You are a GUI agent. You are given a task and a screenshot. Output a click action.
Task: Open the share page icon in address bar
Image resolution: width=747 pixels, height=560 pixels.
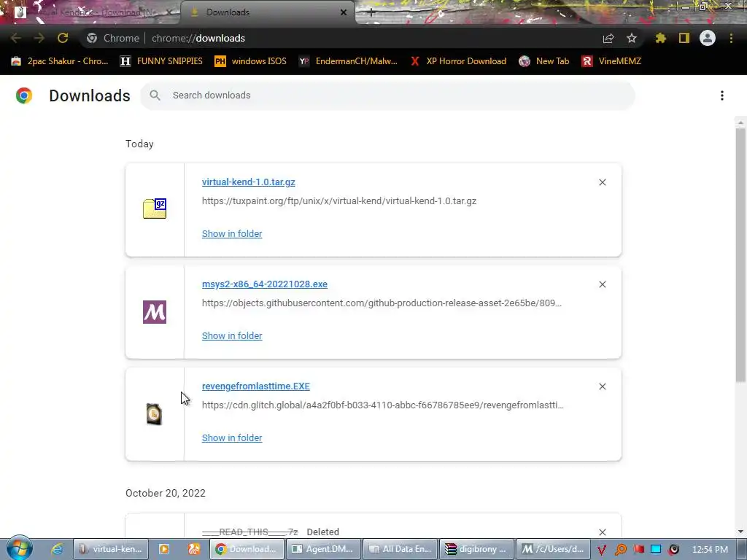(x=608, y=38)
